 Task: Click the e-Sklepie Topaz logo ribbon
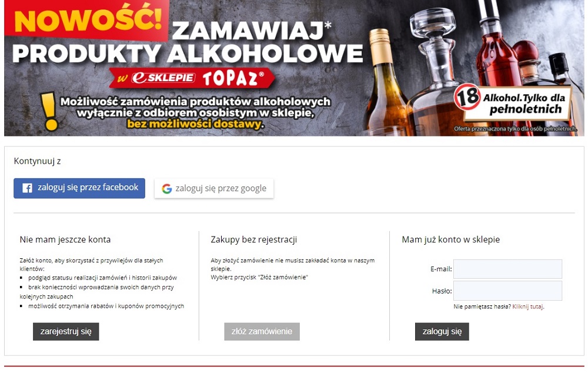tap(192, 78)
